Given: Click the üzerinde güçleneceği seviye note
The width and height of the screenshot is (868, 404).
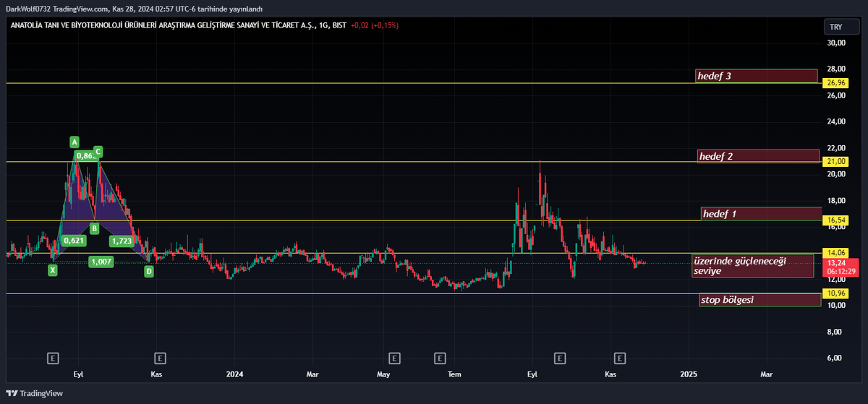Looking at the screenshot, I should click(752, 265).
